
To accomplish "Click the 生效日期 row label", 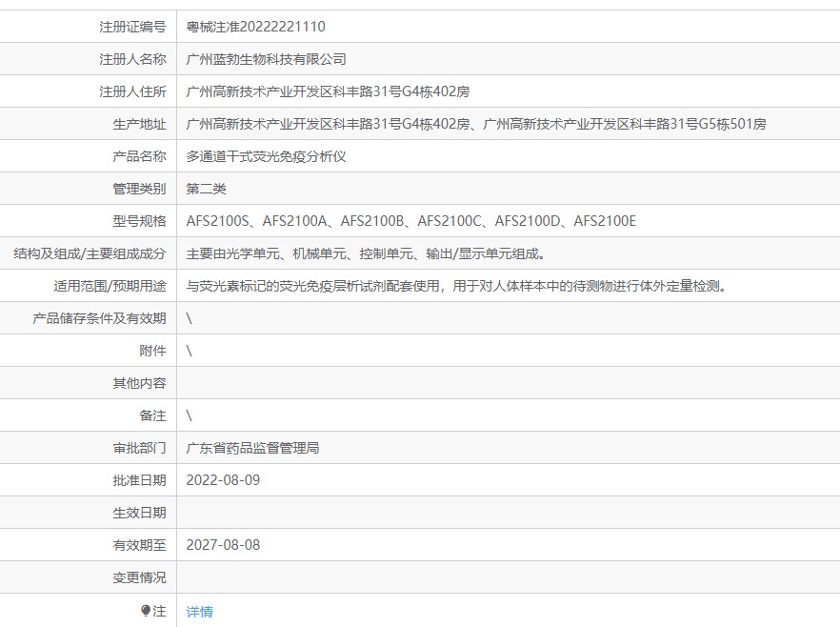I will coord(139,513).
